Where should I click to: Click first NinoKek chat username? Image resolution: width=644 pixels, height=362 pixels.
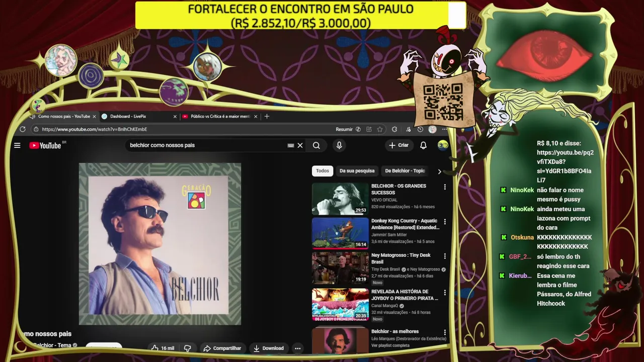coord(522,191)
